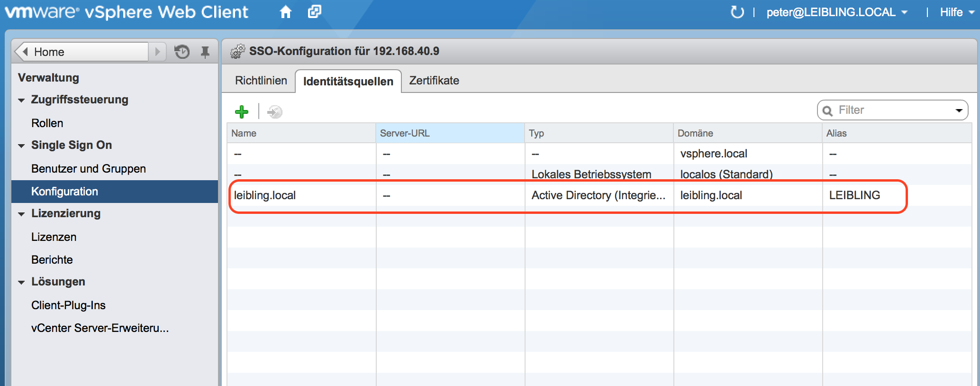Select the Lokales Betriebssystem row
This screenshot has height=386, width=980.
tap(599, 174)
